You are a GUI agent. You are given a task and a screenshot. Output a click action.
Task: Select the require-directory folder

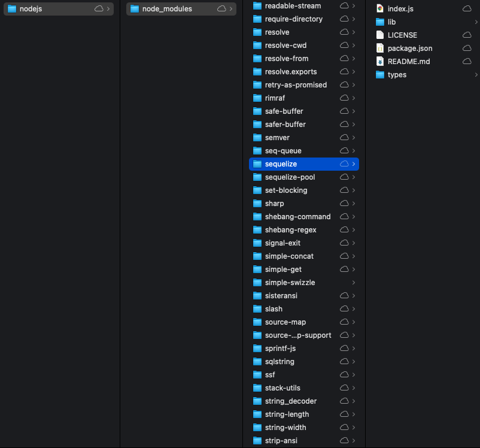click(304, 19)
